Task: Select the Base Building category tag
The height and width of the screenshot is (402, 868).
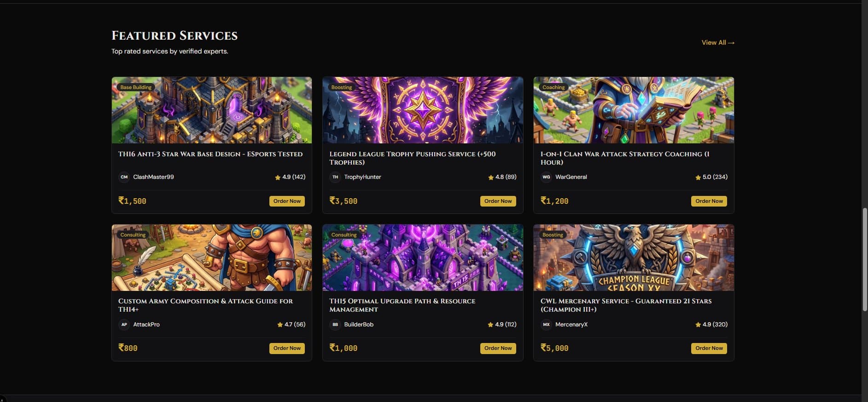Action: coord(136,87)
